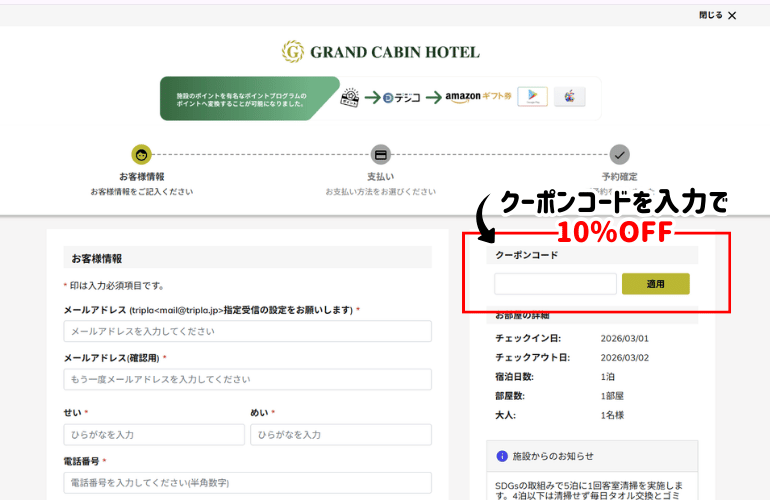The image size is (770, 500).
Task: Click the points ticket icon in banner
Action: click(x=350, y=98)
